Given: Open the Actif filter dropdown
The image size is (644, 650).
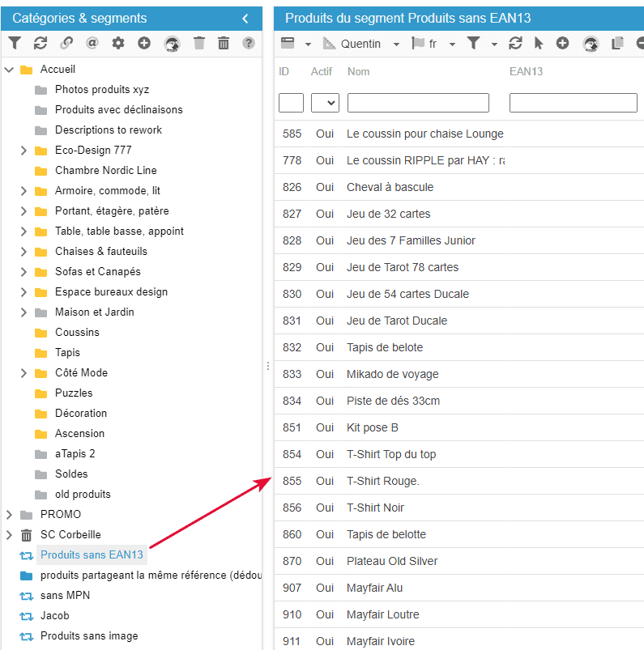Looking at the screenshot, I should (325, 103).
